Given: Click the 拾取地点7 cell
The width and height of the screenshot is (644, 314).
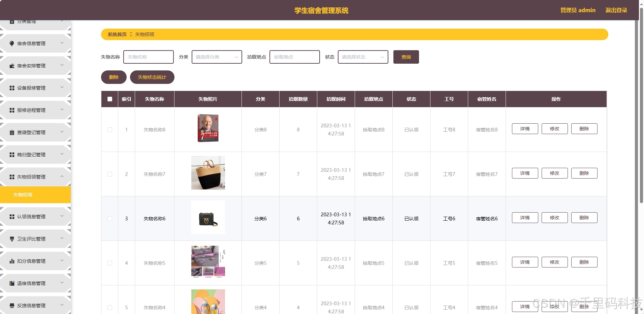Looking at the screenshot, I should (x=374, y=174).
